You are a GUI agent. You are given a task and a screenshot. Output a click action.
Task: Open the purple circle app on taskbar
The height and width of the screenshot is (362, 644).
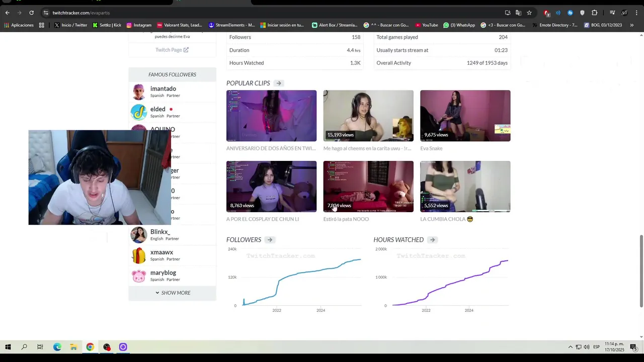point(123,347)
